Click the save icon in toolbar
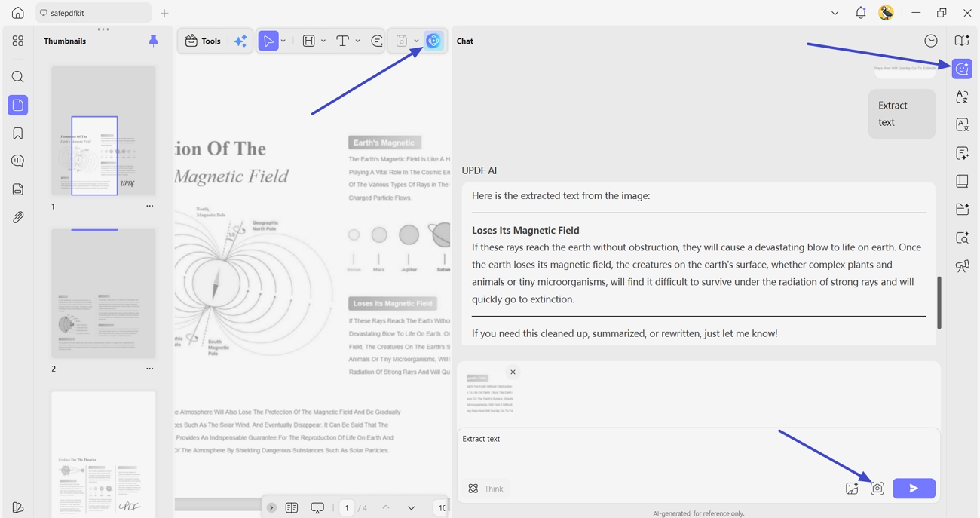This screenshot has height=518, width=980. tap(402, 41)
